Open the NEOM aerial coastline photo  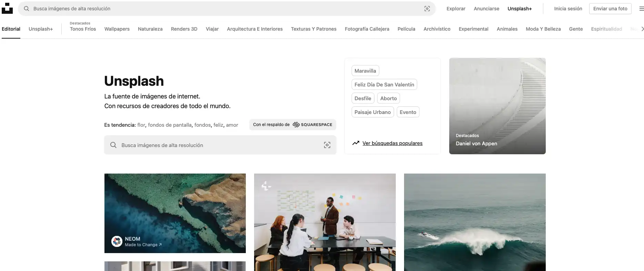point(175,213)
